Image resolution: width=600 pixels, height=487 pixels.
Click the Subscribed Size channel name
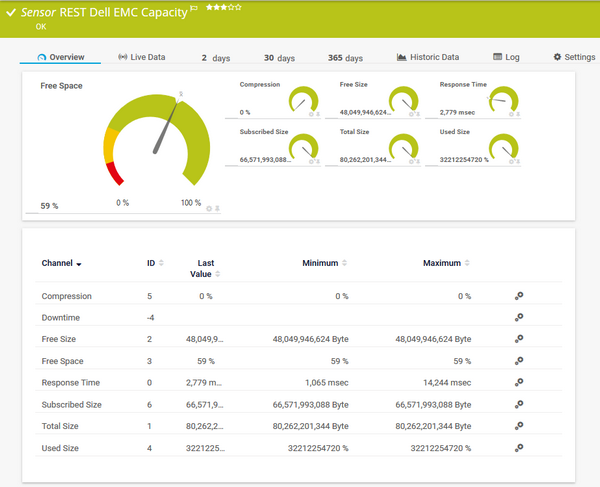(x=71, y=405)
